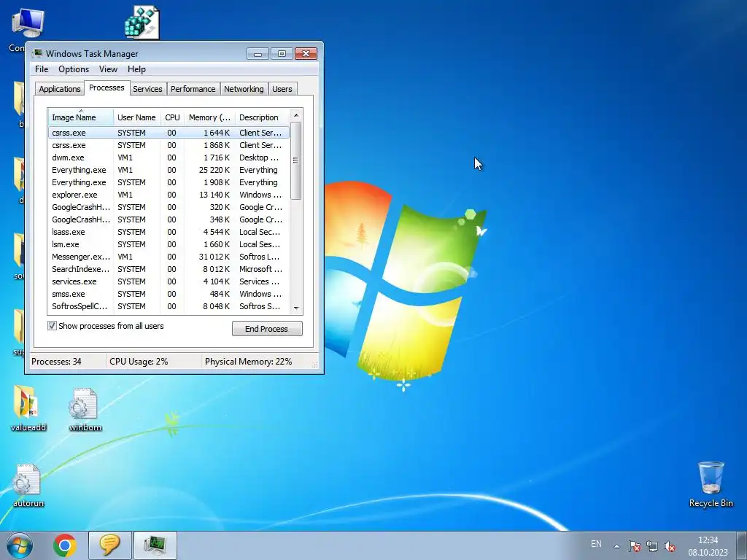Open the network tray icon

pos(651,546)
